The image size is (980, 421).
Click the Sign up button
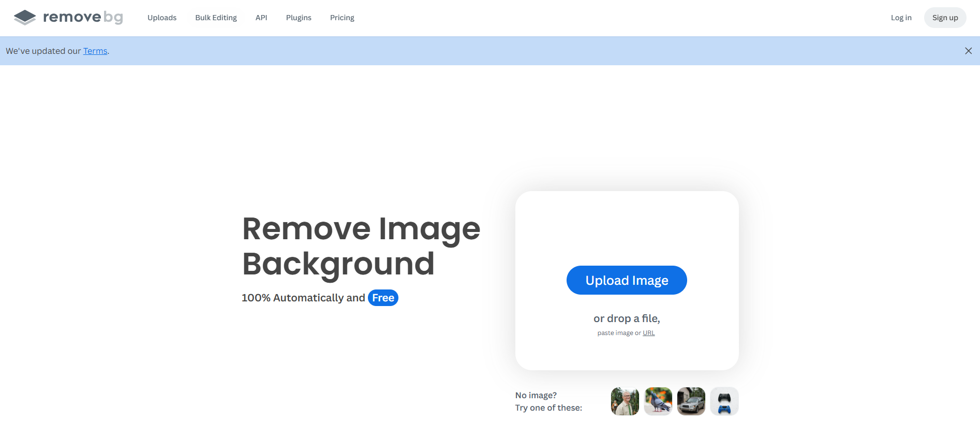[x=945, y=18]
